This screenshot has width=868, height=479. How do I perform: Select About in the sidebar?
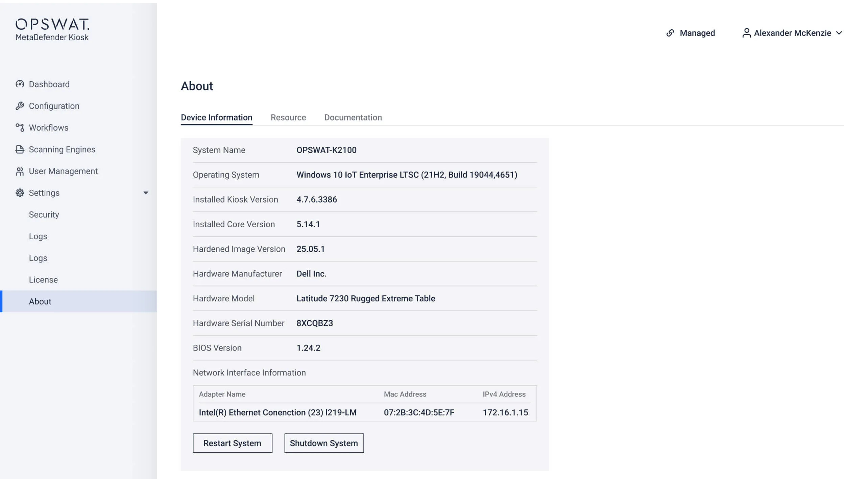40,301
